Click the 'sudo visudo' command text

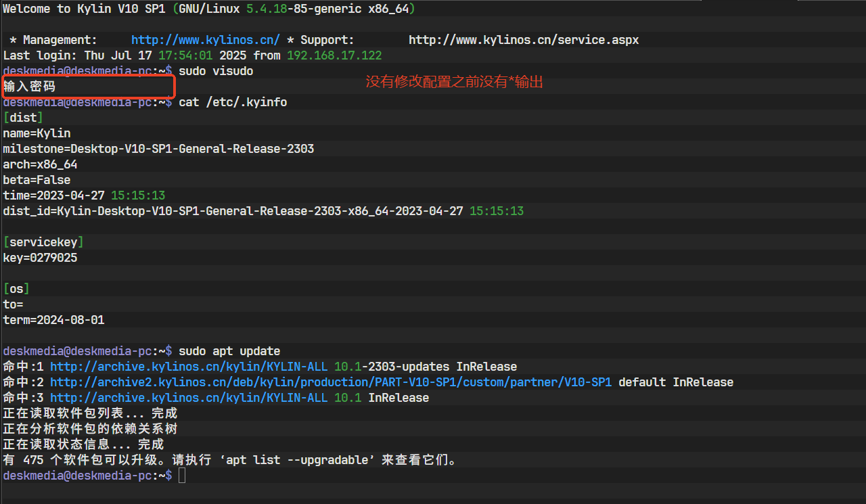click(x=216, y=71)
